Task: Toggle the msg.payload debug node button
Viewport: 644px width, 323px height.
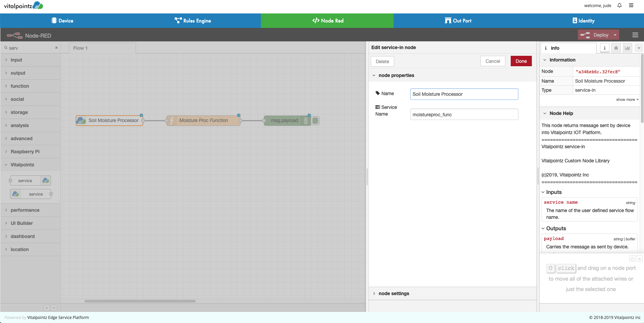Action: coord(315,121)
